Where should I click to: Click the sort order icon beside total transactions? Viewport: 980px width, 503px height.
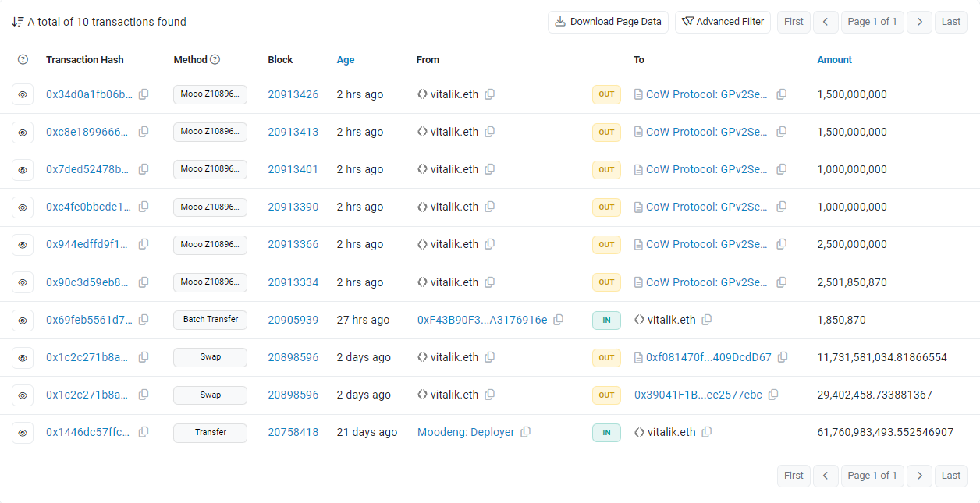pos(17,22)
